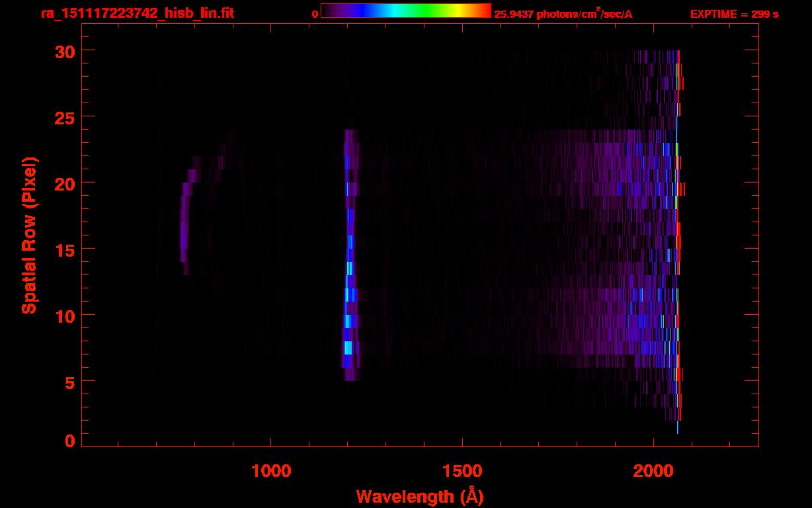Click the Spatial Row (Pixel) axis label

tap(30, 235)
